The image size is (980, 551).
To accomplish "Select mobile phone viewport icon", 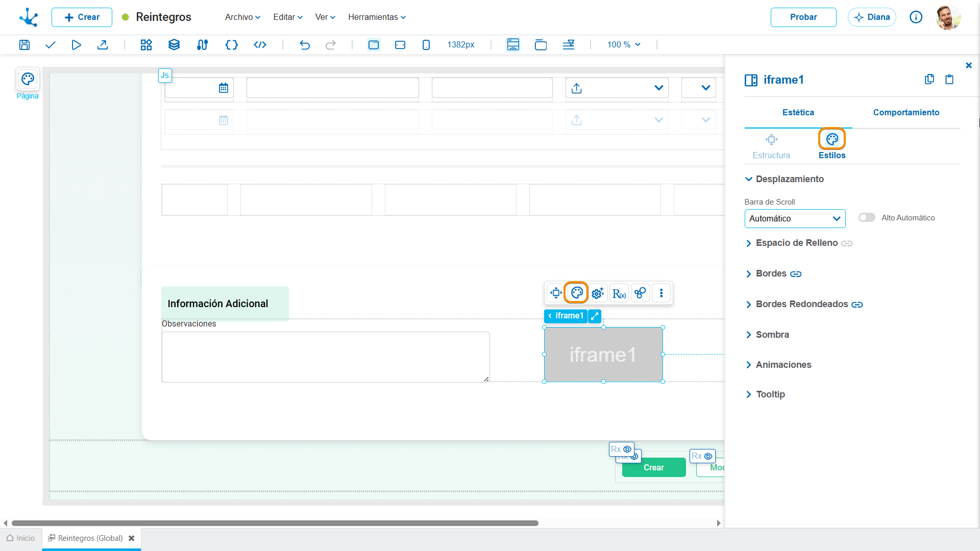I will pos(426,45).
